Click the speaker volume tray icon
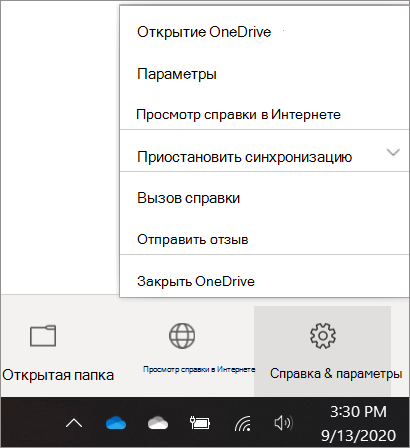Viewport: 410px width, 448px height. pos(283,423)
